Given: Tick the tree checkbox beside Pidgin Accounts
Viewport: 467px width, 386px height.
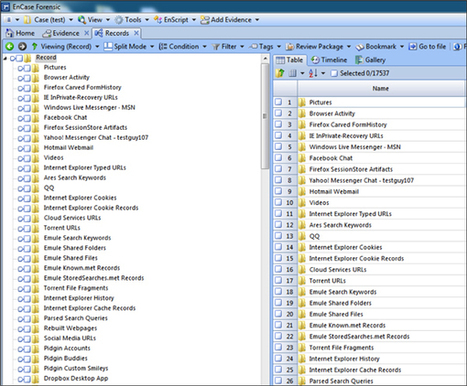Looking at the screenshot, I should [x=27, y=349].
